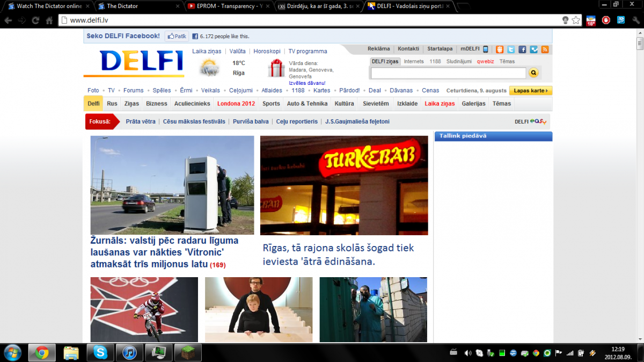Reload the page with refresh icon
Image resolution: width=644 pixels, height=362 pixels.
[x=35, y=20]
